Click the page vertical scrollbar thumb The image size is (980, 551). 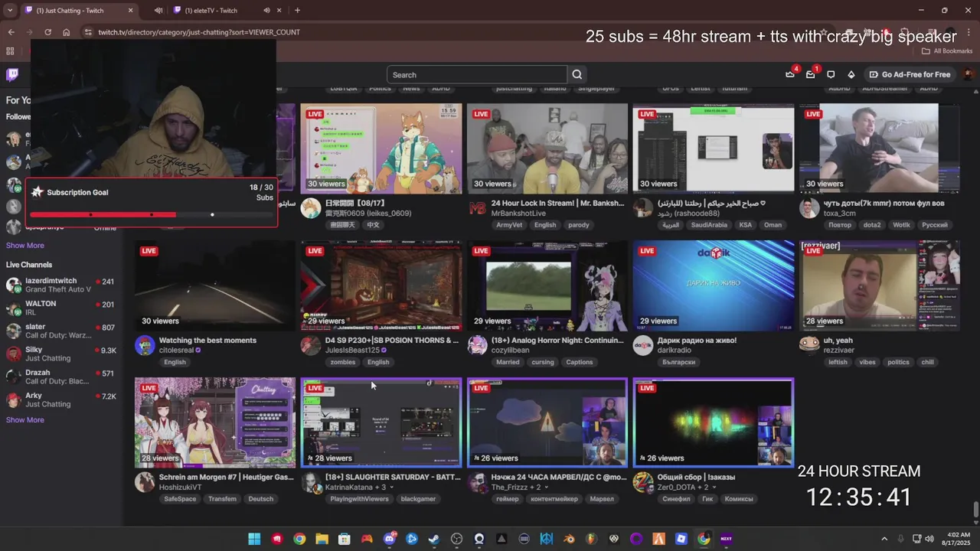[x=975, y=510]
